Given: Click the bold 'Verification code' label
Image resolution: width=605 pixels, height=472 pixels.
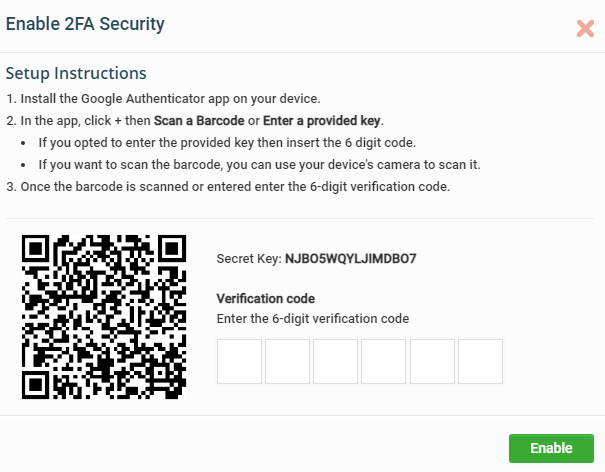Looking at the screenshot, I should 265,298.
